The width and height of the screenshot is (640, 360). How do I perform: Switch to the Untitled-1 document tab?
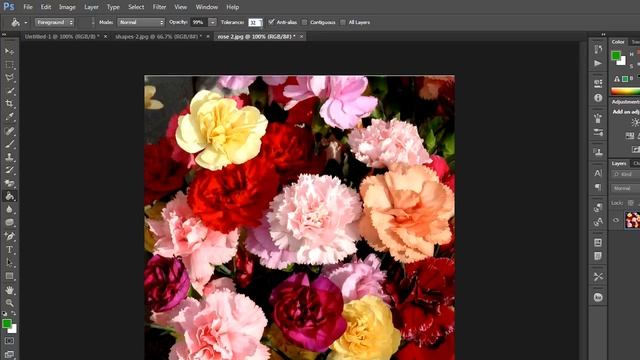pos(62,36)
